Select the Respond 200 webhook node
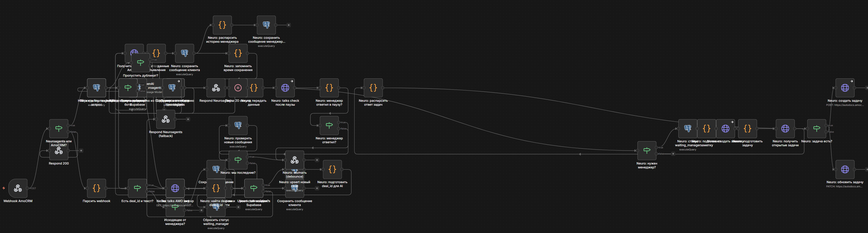 point(59,151)
